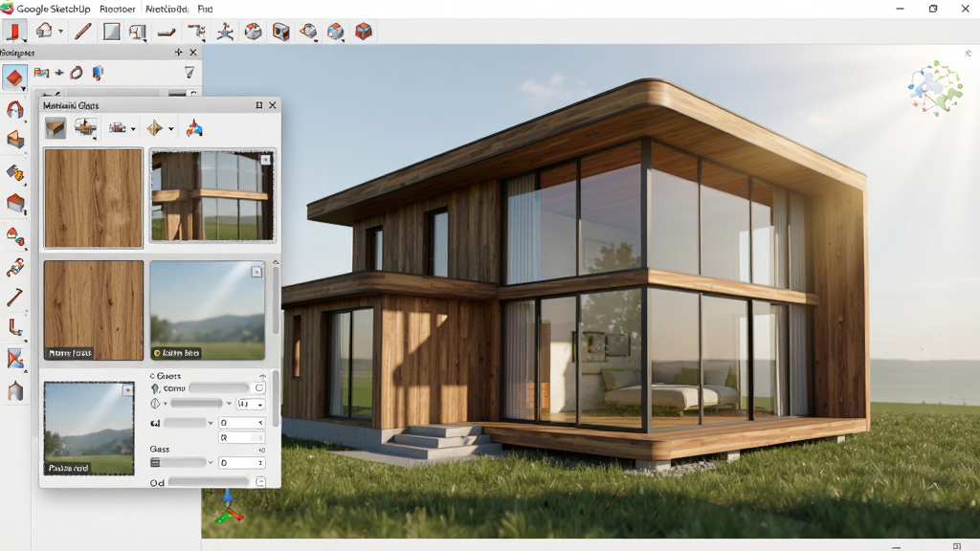Image resolution: width=980 pixels, height=551 pixels.
Task: Select the red arch tool in the left sidebar
Action: (15, 110)
